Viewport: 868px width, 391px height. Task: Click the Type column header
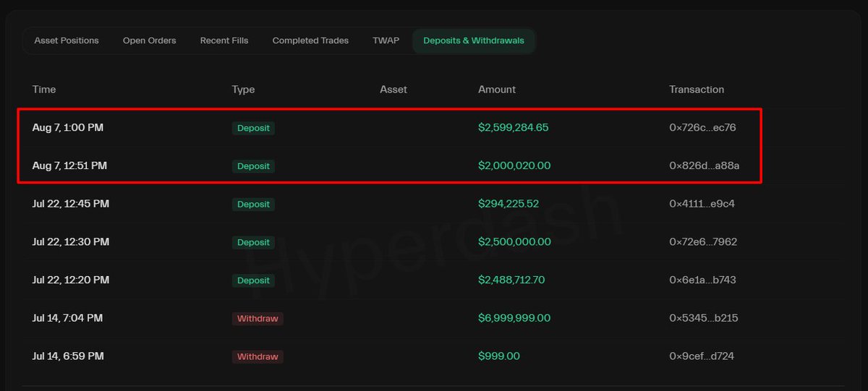[x=243, y=90]
